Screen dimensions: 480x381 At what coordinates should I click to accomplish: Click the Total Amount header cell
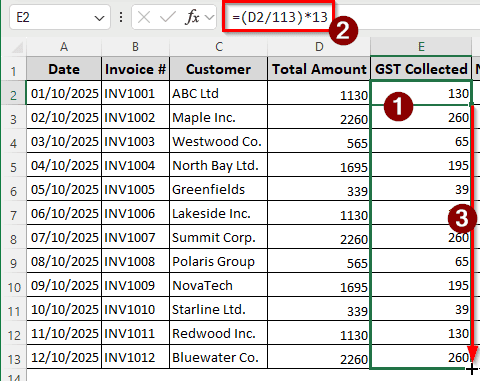click(x=319, y=69)
